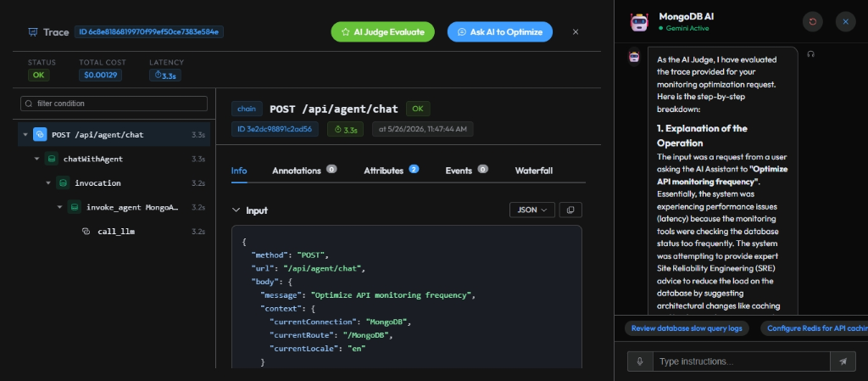Collapse the POST /api/agent/chat tree node
This screenshot has width=868, height=381.
coord(25,135)
